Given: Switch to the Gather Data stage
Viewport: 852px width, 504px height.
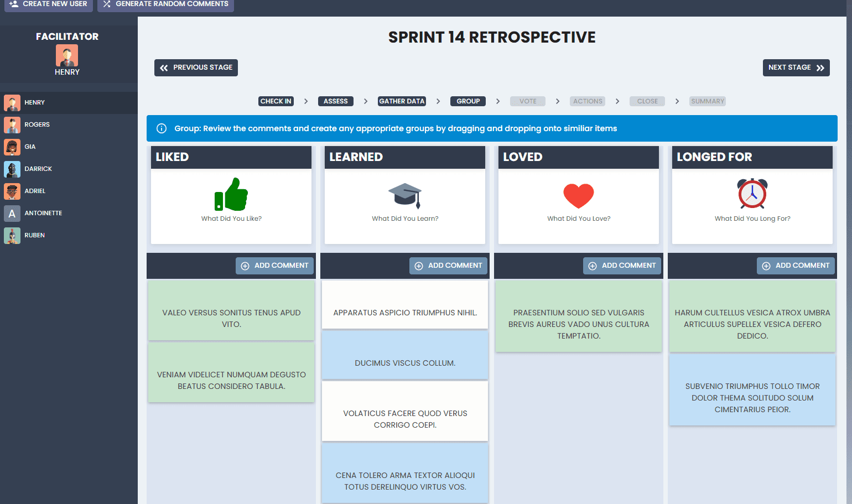Looking at the screenshot, I should coord(402,101).
